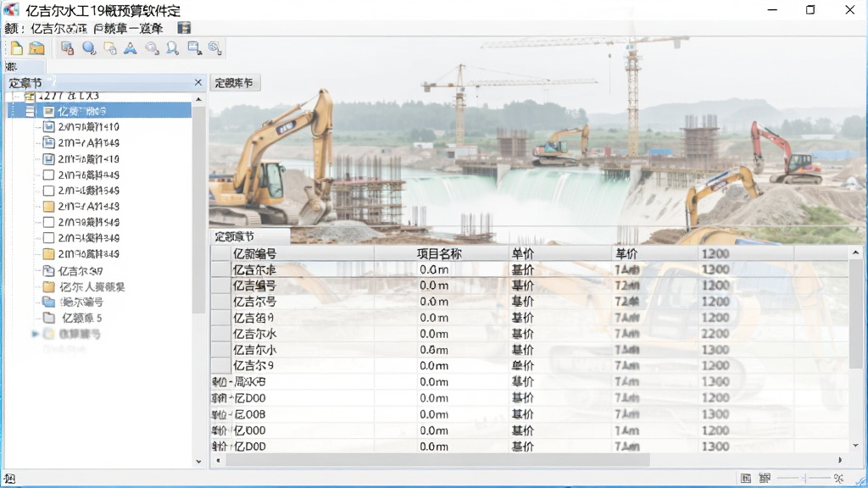Click the grid icon left of the zoom slider
Image resolution: width=868 pixels, height=488 pixels.
pyautogui.click(x=746, y=478)
